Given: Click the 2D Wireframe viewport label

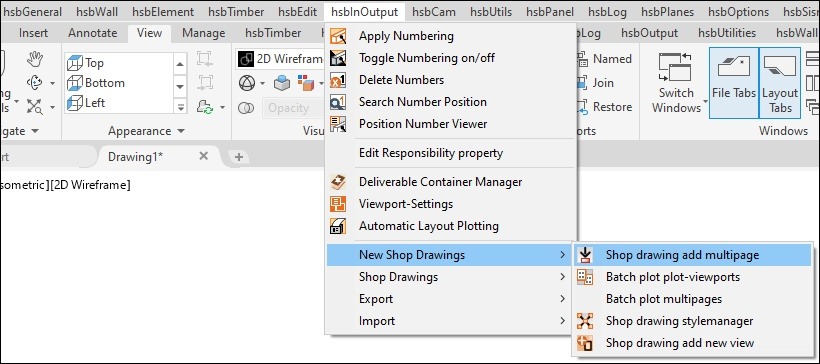Looking at the screenshot, I should [x=90, y=185].
